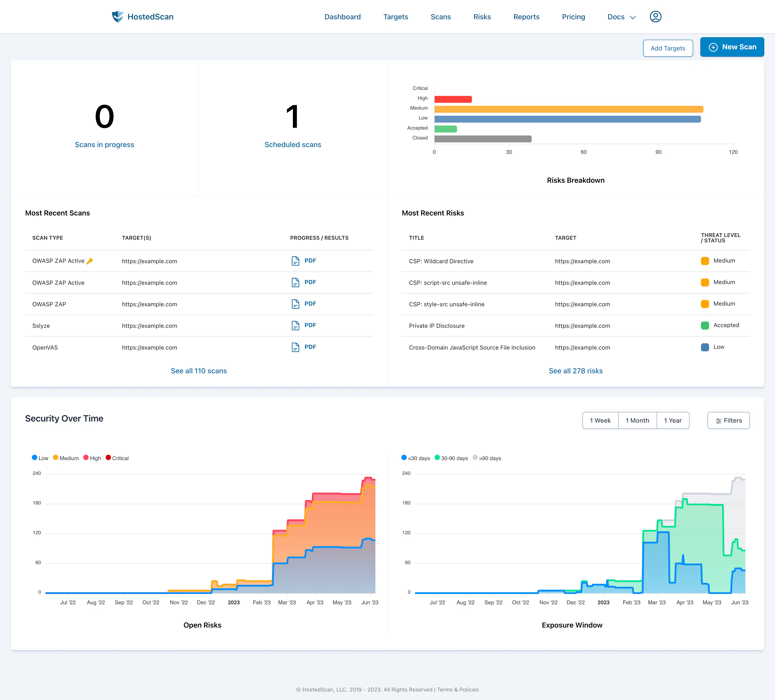The width and height of the screenshot is (775, 700).
Task: Toggle High series in Open Risks legend
Action: point(92,458)
